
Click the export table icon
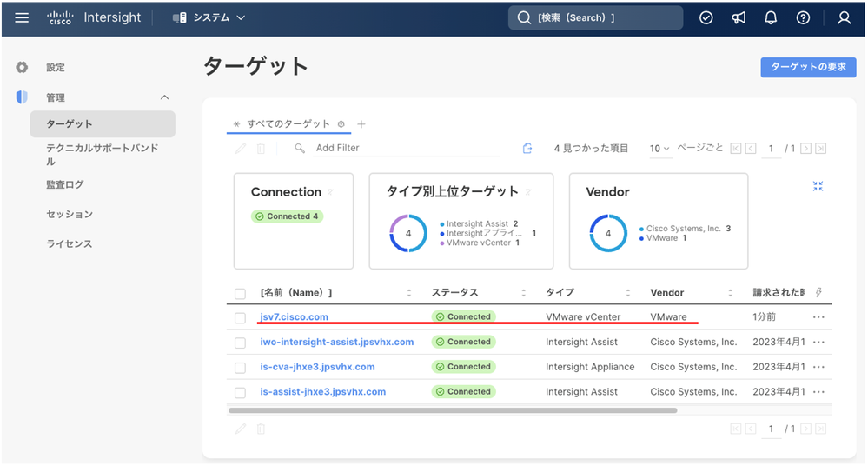pos(527,148)
